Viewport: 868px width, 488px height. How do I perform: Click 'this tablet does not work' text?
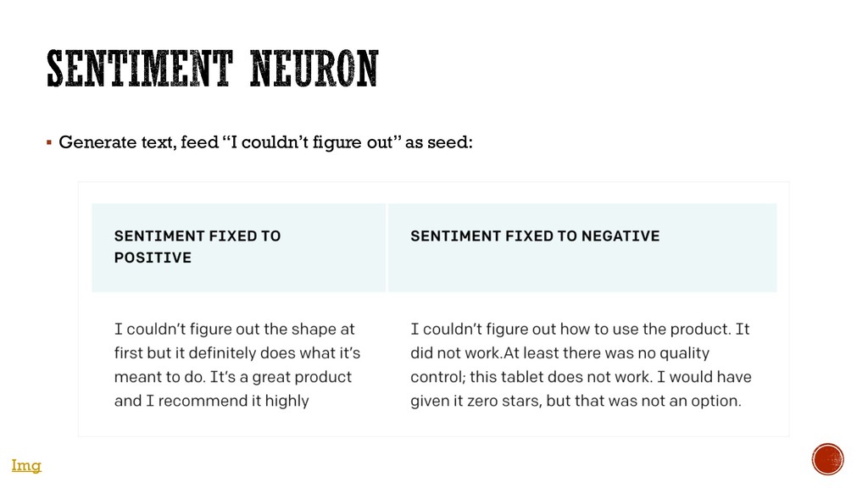(x=578, y=376)
